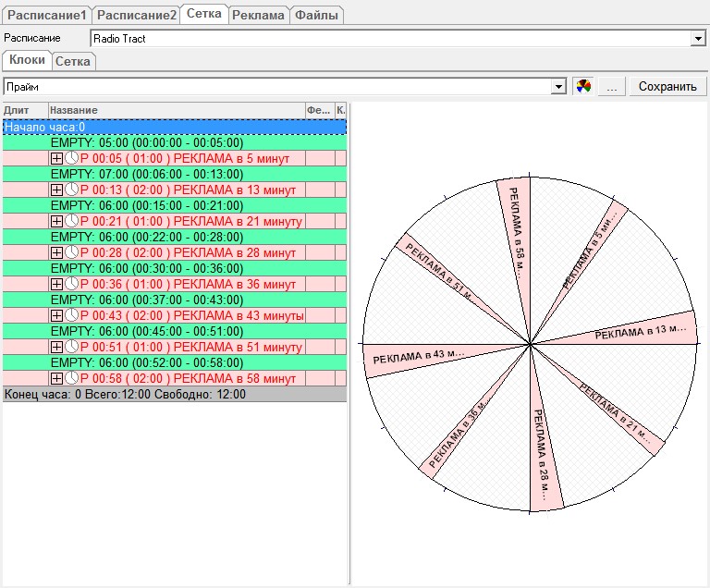Select EMPTY 06:00 (00:30:00 - 00:36:00) row

point(175,268)
